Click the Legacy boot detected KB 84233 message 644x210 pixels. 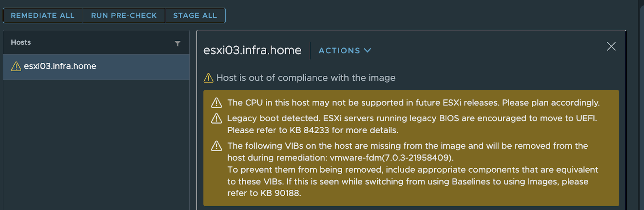(412, 124)
